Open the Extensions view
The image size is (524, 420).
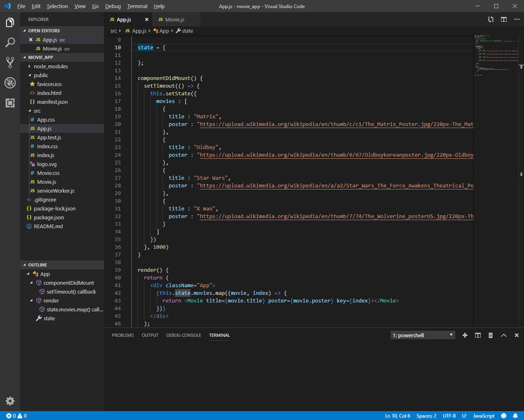(10, 103)
